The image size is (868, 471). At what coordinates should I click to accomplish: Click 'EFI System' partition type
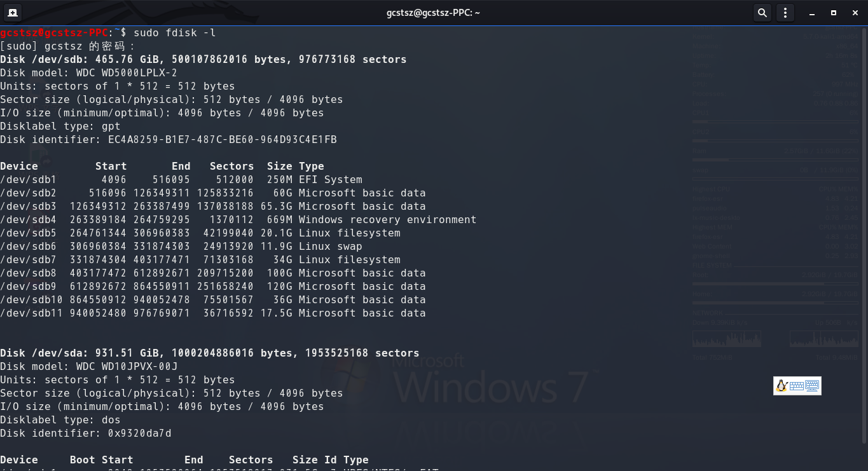(331, 179)
